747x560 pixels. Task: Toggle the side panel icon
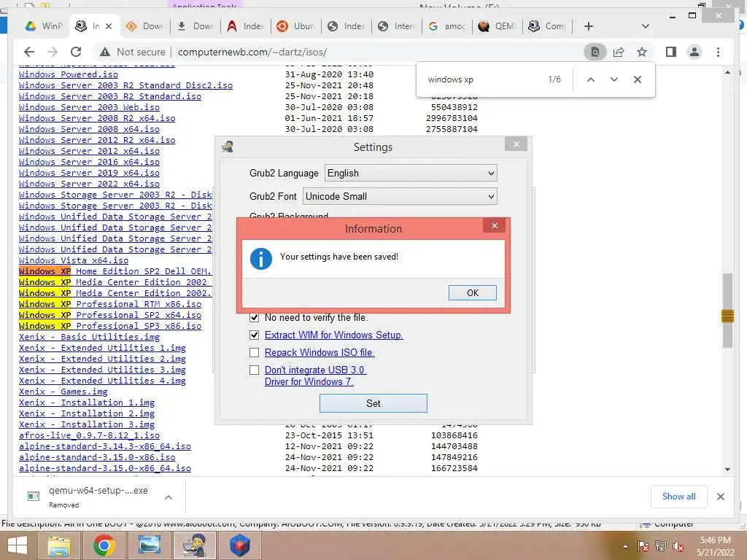click(671, 52)
